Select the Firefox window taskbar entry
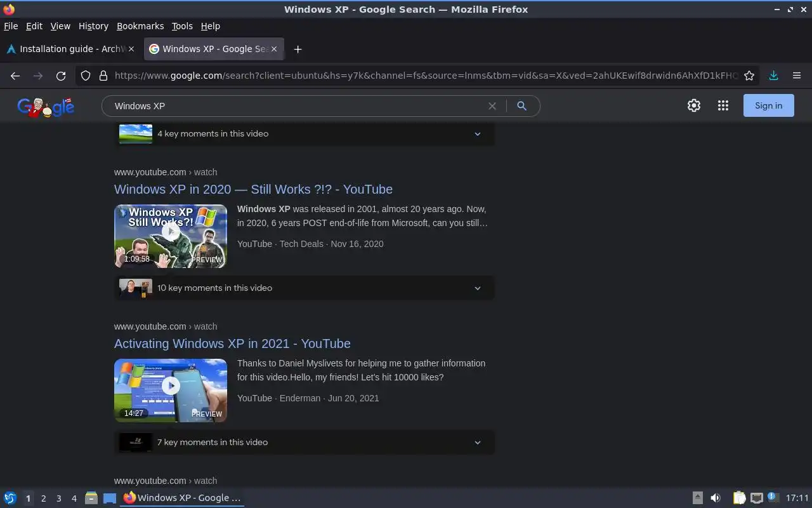 click(183, 498)
